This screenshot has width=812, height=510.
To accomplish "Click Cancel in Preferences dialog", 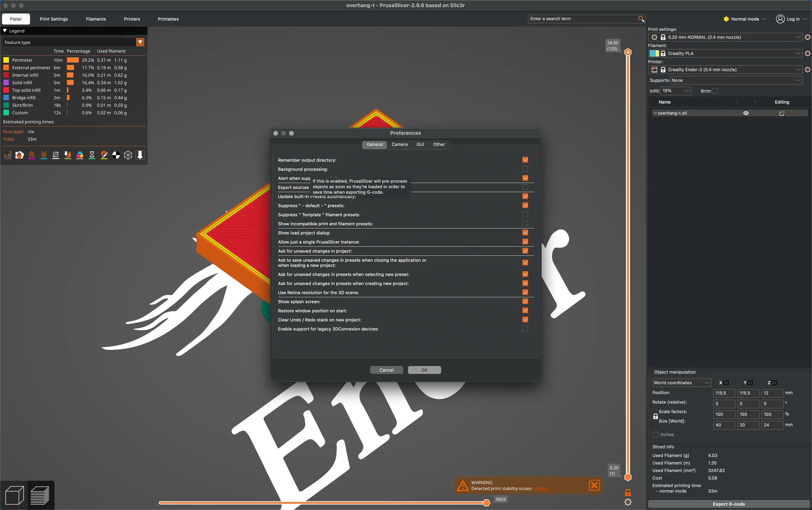I will (387, 370).
